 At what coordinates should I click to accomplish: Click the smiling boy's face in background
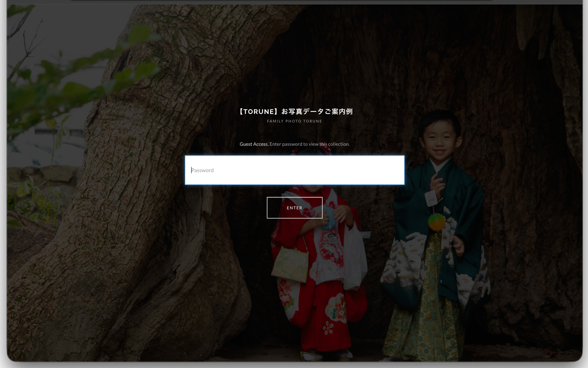(439, 143)
